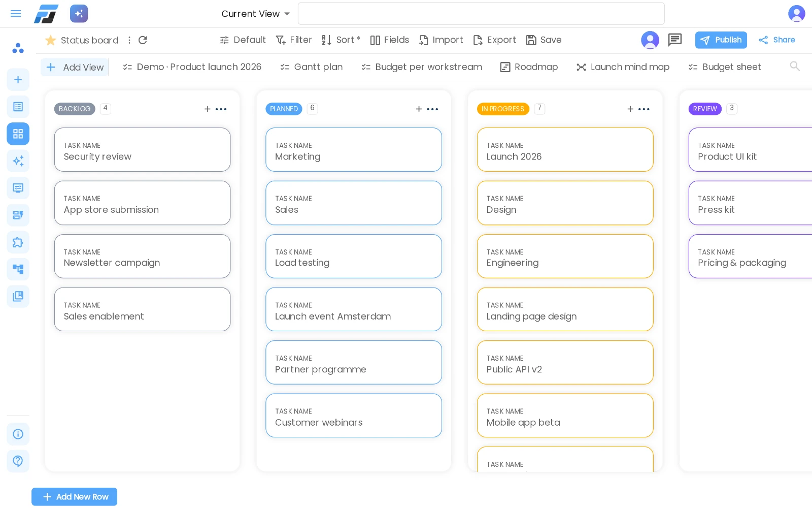Click the AI sparkle icon in the header

[79, 14]
